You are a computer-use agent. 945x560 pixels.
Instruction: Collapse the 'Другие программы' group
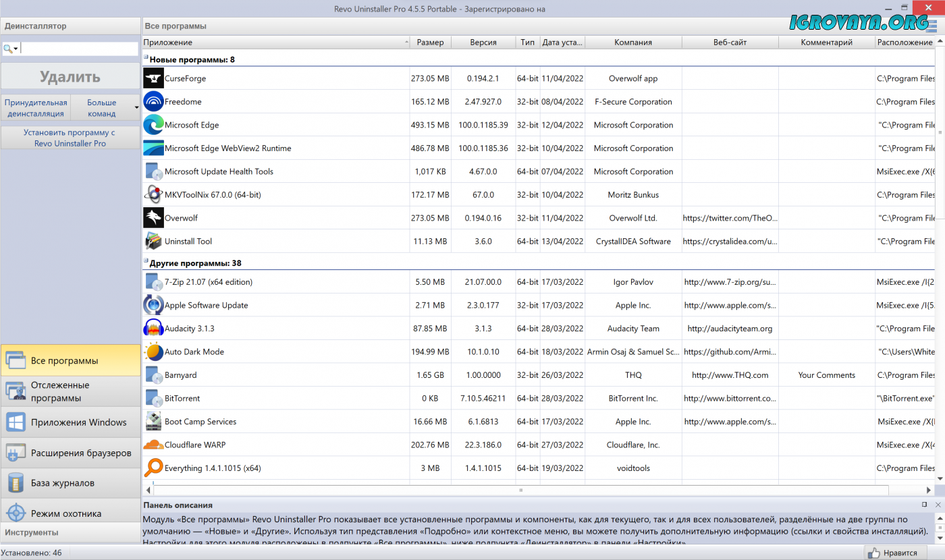[146, 261]
